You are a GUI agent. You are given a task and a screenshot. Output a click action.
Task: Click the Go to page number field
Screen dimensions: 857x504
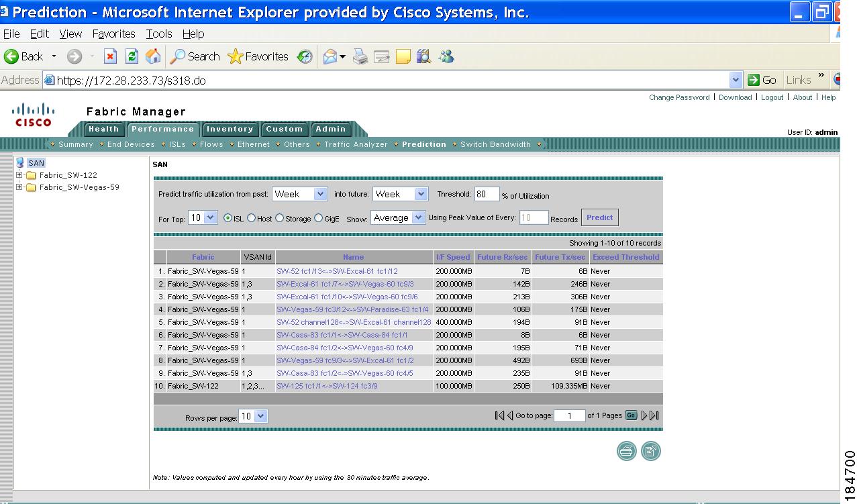[570, 416]
